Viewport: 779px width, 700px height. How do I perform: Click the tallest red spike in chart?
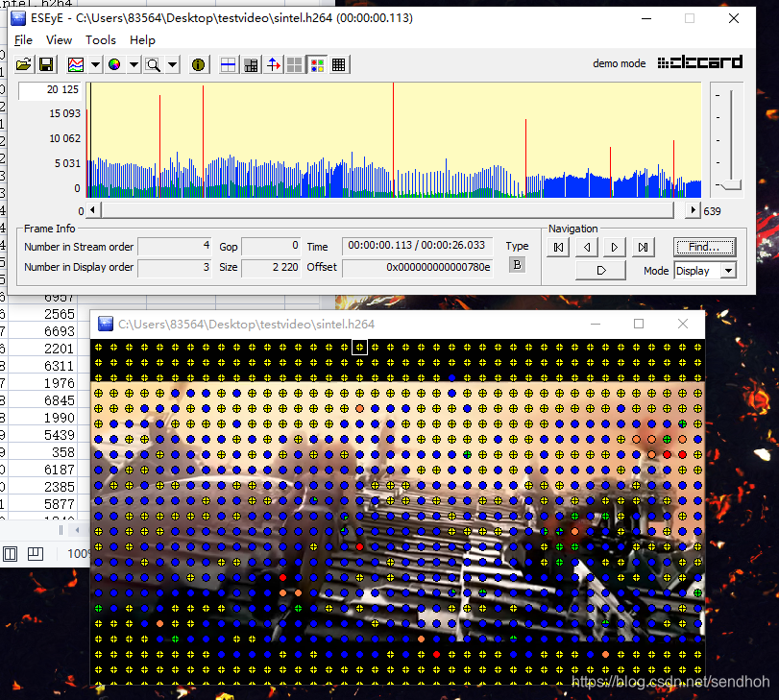[x=393, y=140]
